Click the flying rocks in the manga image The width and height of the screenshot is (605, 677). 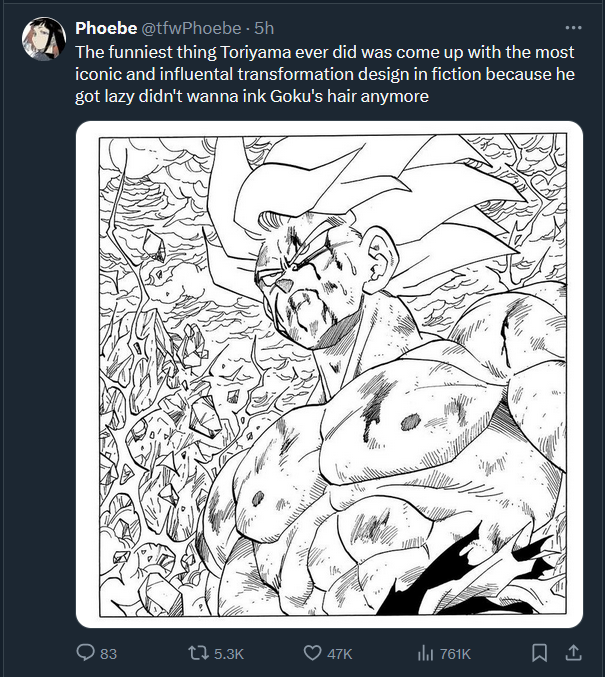coord(173,389)
